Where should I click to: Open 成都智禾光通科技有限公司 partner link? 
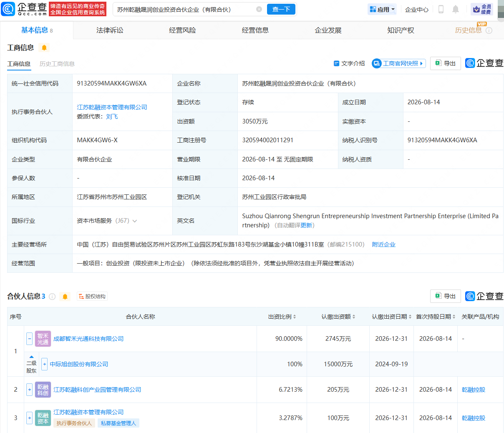[x=88, y=339]
